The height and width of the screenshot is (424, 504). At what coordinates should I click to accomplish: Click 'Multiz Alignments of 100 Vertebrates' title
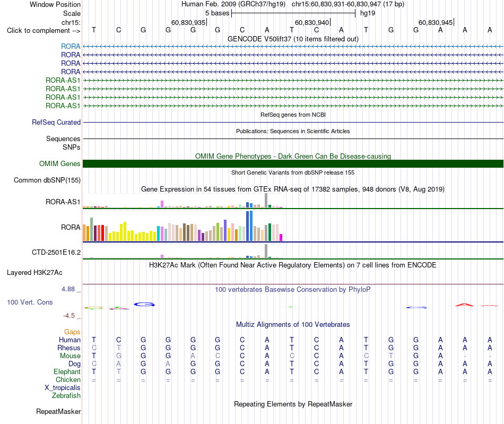(293, 324)
